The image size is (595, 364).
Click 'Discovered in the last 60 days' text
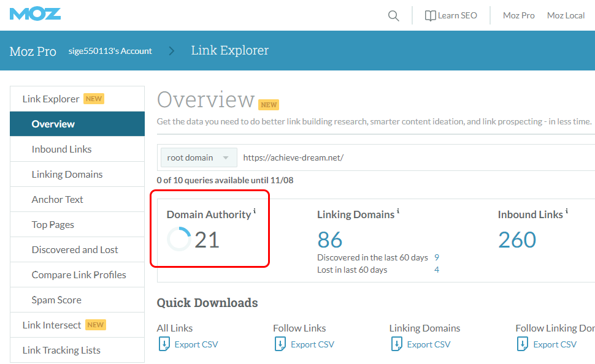pos(372,257)
